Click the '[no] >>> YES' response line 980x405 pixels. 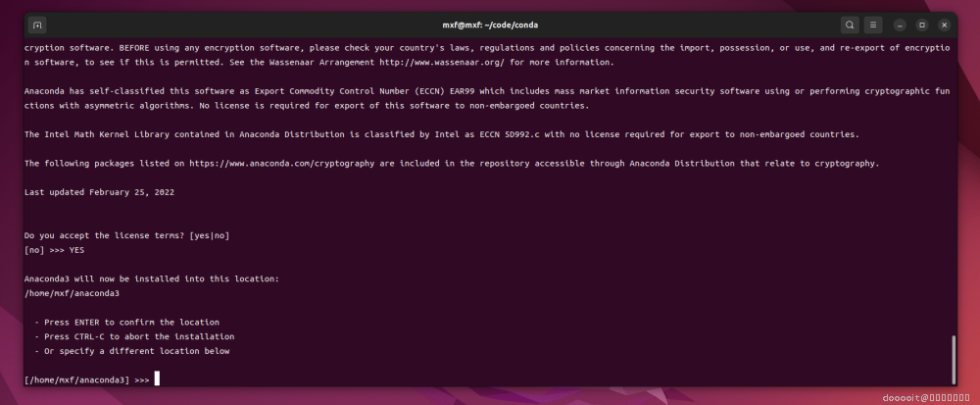click(x=54, y=250)
